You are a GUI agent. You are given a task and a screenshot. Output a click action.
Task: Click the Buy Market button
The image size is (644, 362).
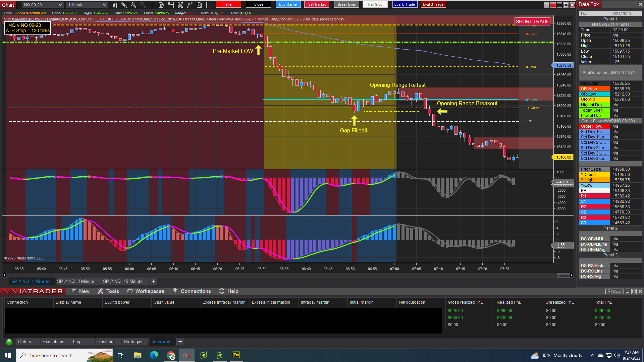point(288,4)
